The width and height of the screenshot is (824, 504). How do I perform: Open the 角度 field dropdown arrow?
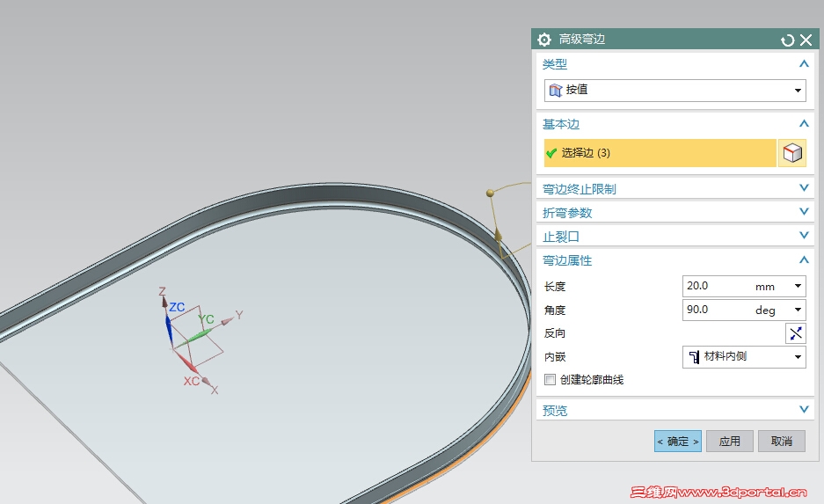pyautogui.click(x=798, y=310)
